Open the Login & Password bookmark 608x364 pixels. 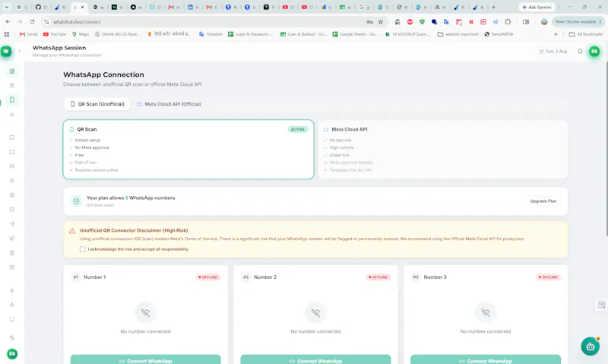[x=251, y=34]
